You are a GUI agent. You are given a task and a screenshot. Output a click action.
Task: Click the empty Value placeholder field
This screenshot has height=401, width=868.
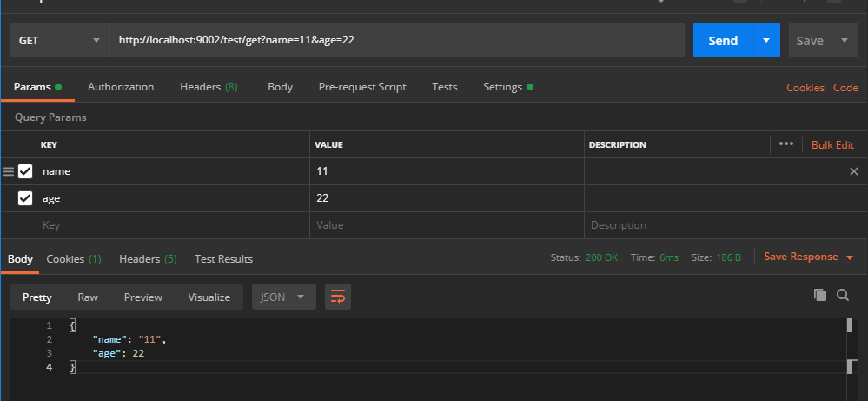(x=447, y=225)
